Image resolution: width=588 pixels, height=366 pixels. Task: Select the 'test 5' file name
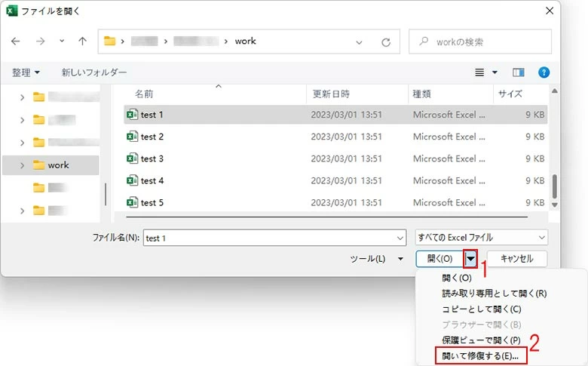(152, 203)
